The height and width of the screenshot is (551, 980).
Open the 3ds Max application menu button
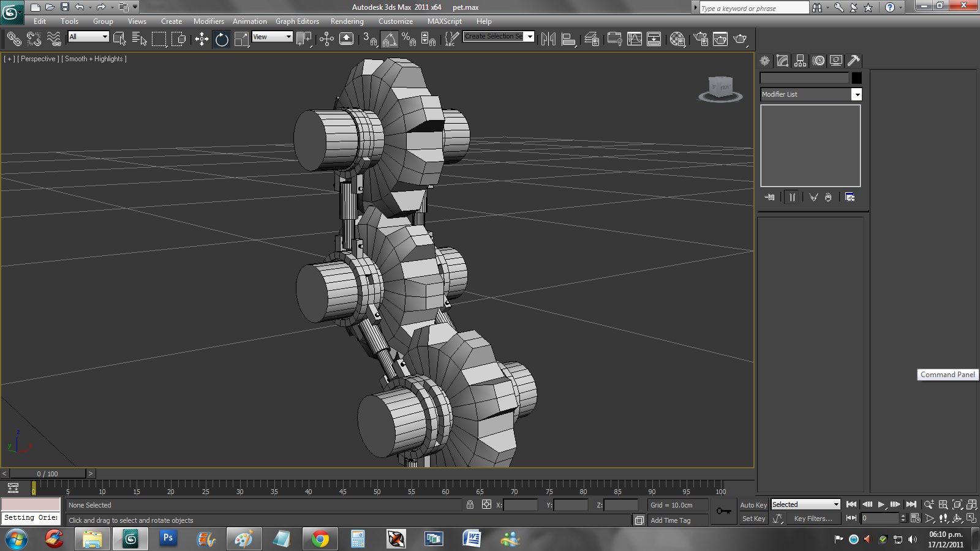pos(12,12)
